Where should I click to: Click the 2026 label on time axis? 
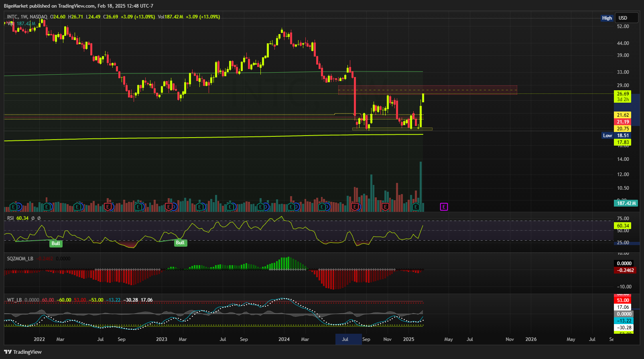(531, 339)
